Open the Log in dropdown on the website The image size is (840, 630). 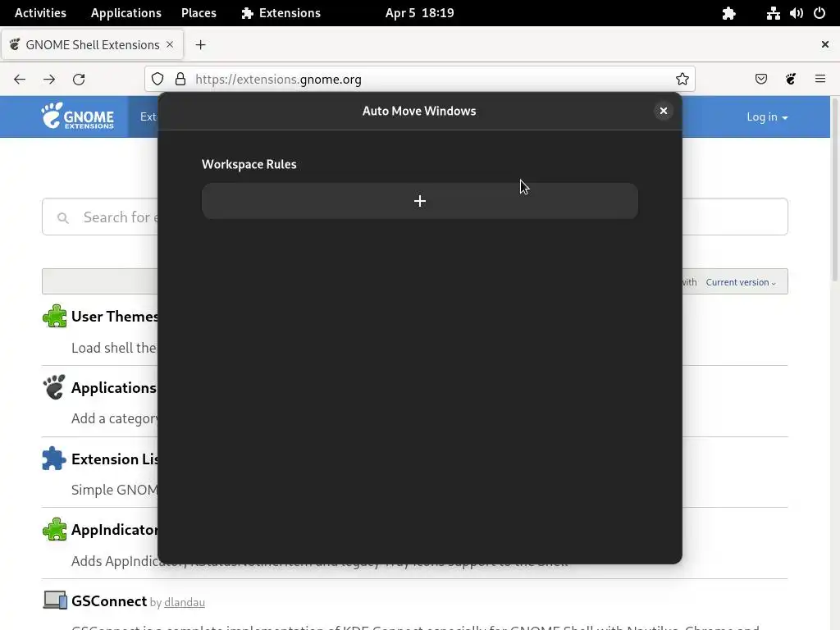(x=767, y=116)
